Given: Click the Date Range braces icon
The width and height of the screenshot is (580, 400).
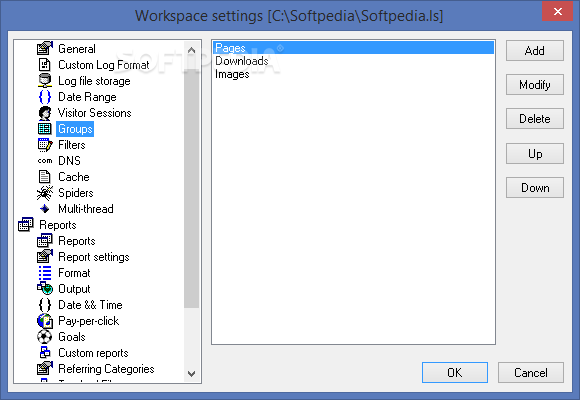Looking at the screenshot, I should (45, 97).
